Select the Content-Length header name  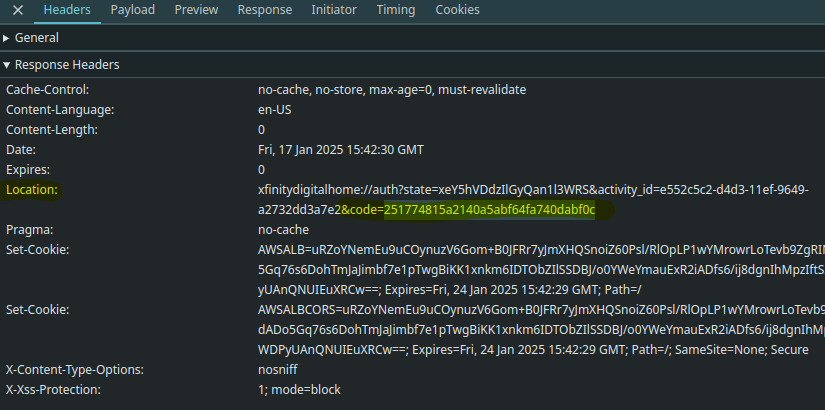coord(52,130)
